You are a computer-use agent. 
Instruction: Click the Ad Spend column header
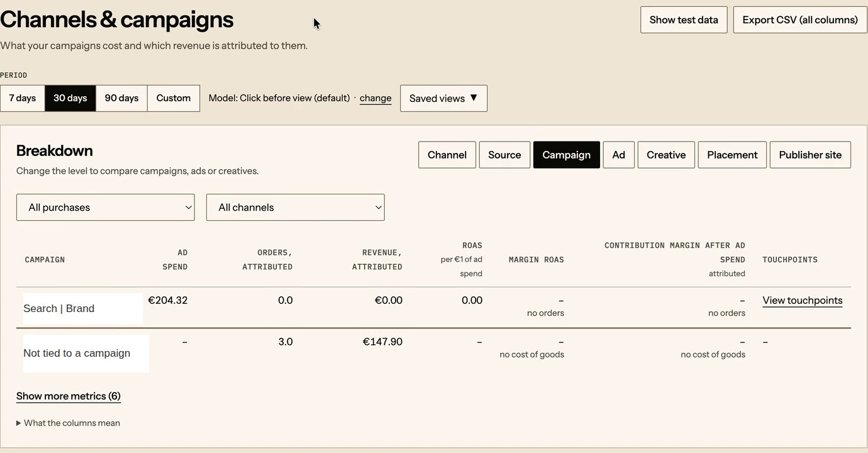coord(175,260)
